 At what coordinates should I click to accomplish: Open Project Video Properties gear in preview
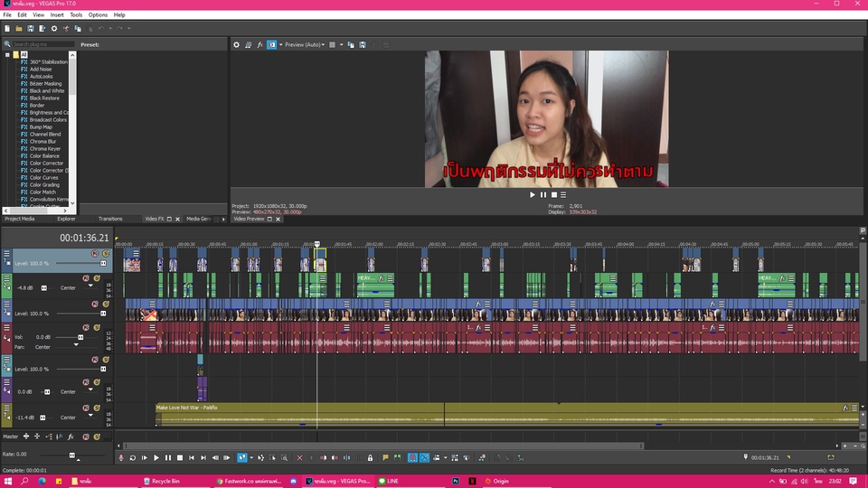(x=236, y=45)
